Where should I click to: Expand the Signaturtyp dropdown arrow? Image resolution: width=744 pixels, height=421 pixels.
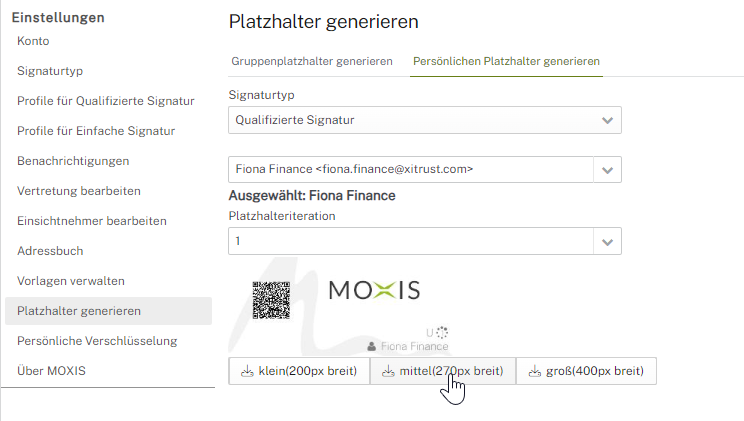click(607, 121)
